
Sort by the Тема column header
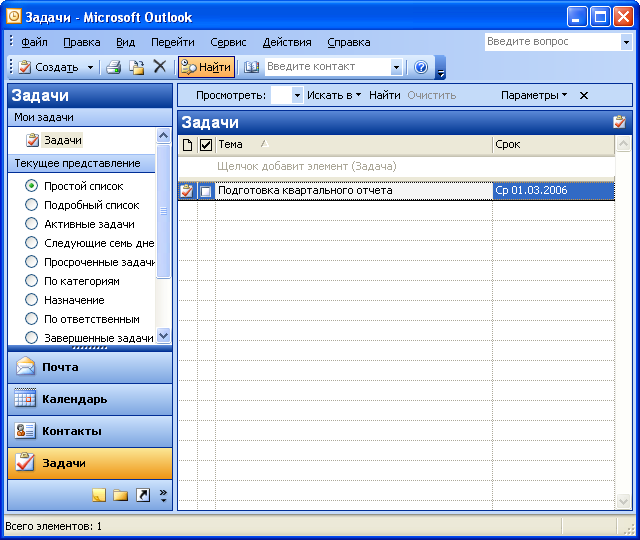coord(353,144)
